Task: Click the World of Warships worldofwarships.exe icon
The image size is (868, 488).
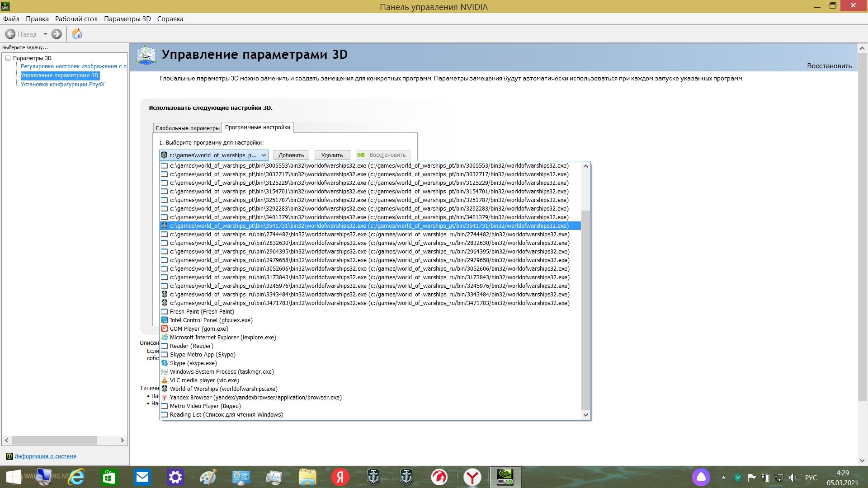Action: click(x=165, y=389)
